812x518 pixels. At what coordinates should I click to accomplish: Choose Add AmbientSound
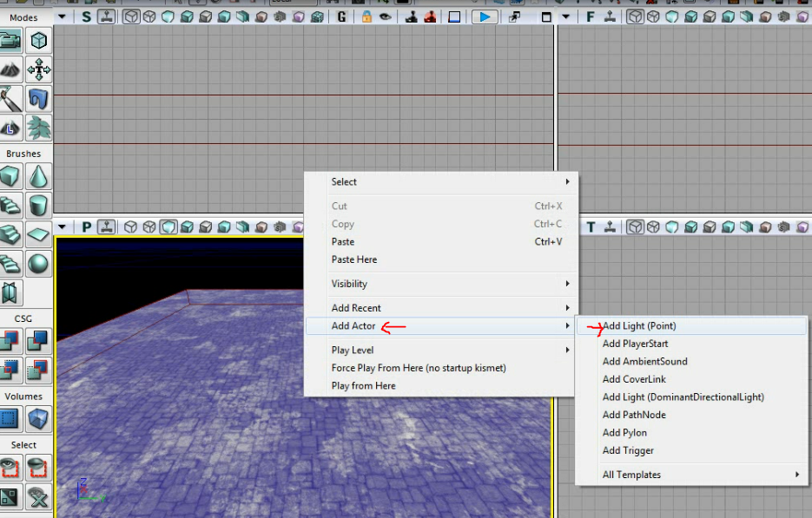(x=691, y=361)
